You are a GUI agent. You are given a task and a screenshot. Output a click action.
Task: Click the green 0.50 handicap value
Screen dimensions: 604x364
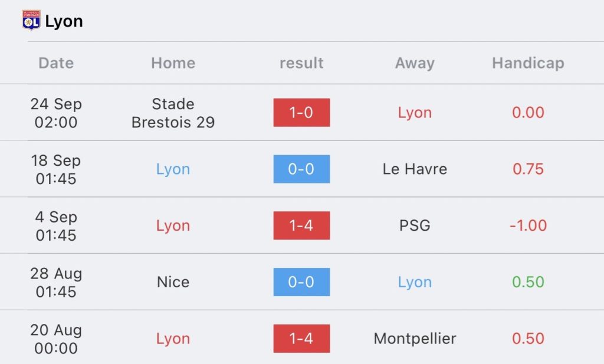[528, 282]
